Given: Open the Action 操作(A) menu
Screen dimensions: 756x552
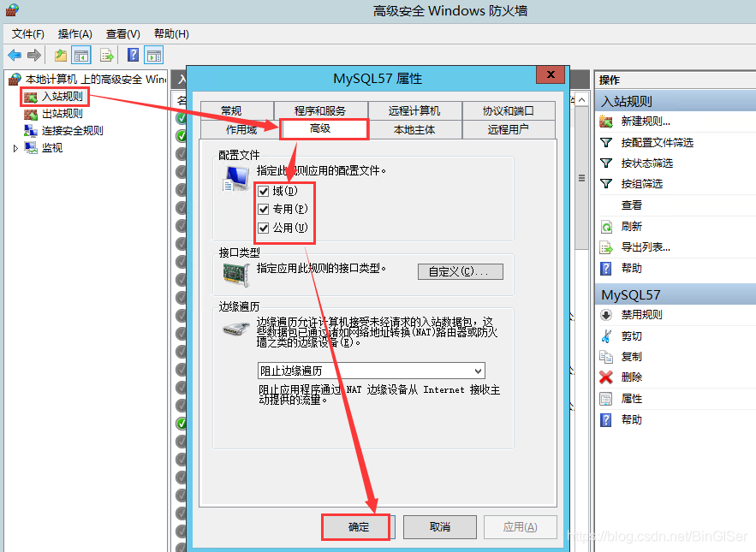Looking at the screenshot, I should point(74,34).
